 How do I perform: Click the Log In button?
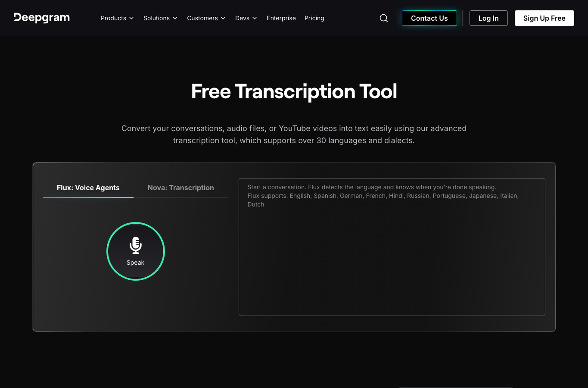click(x=488, y=18)
